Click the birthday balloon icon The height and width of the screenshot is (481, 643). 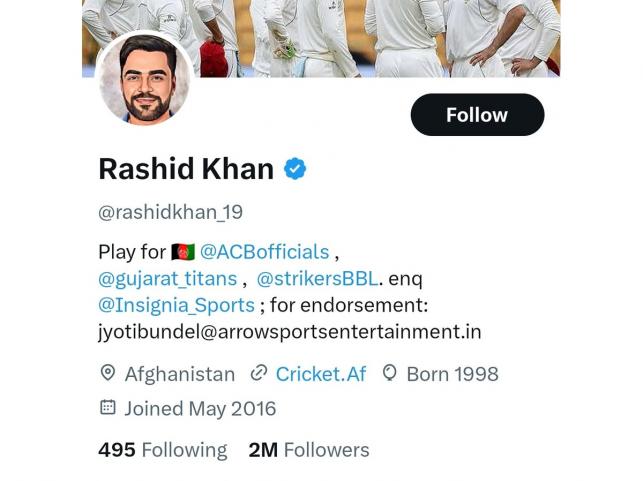click(x=390, y=374)
